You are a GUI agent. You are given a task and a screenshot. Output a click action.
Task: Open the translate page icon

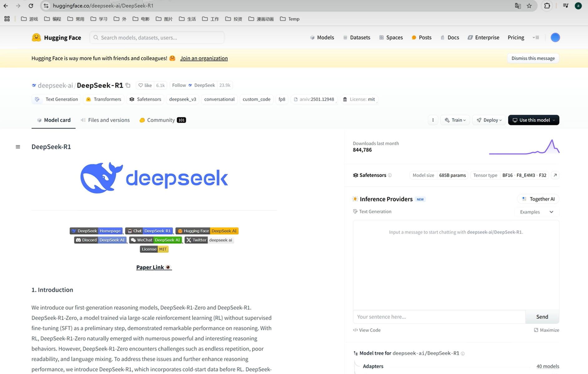point(518,6)
